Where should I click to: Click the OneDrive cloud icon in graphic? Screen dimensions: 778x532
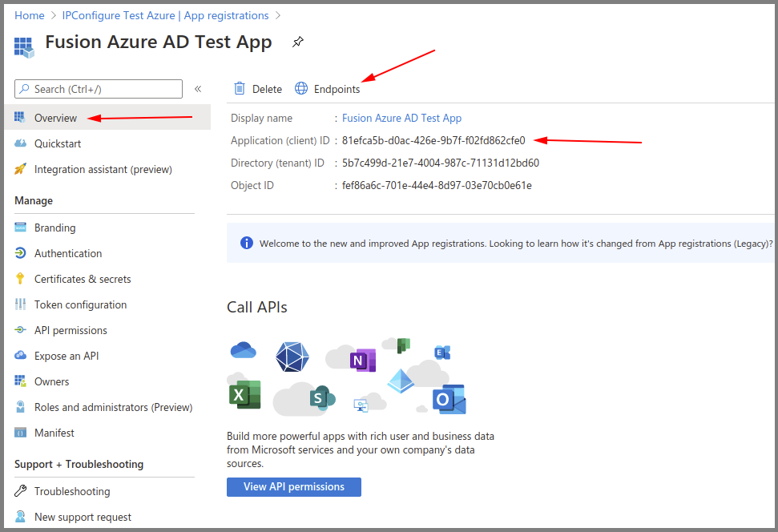click(x=243, y=350)
